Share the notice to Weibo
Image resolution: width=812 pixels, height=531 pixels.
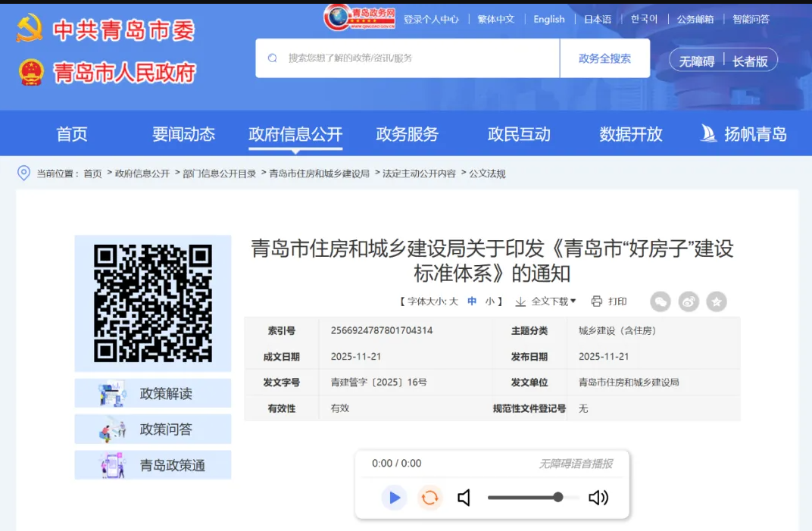(x=688, y=301)
